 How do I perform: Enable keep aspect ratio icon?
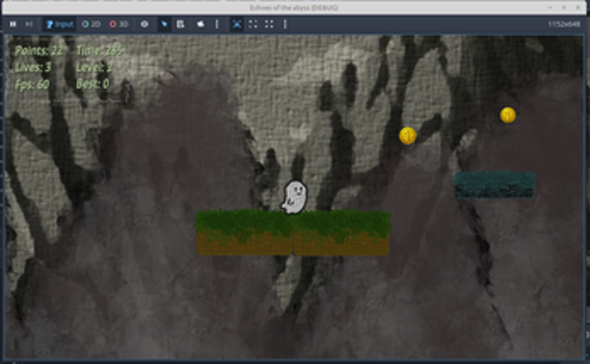253,25
